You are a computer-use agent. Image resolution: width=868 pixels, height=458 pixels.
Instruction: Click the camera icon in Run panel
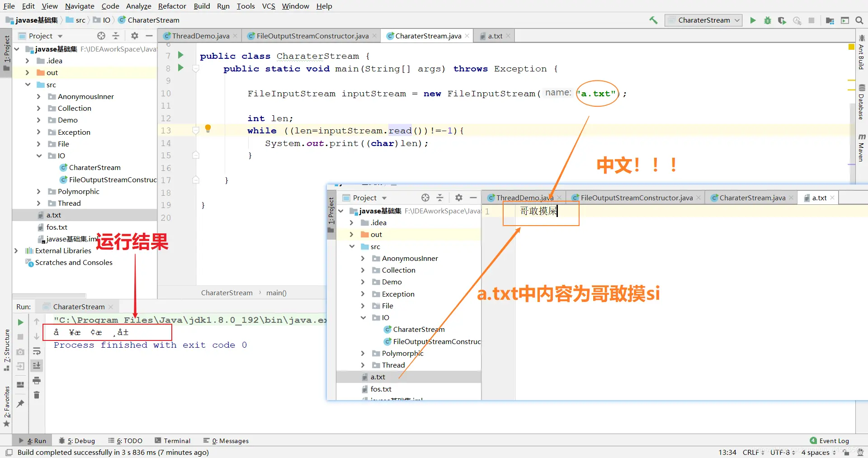point(20,352)
